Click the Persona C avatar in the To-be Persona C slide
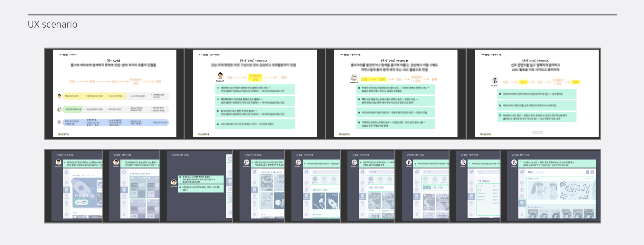Viewport: 644px width, 245px height. tap(495, 80)
